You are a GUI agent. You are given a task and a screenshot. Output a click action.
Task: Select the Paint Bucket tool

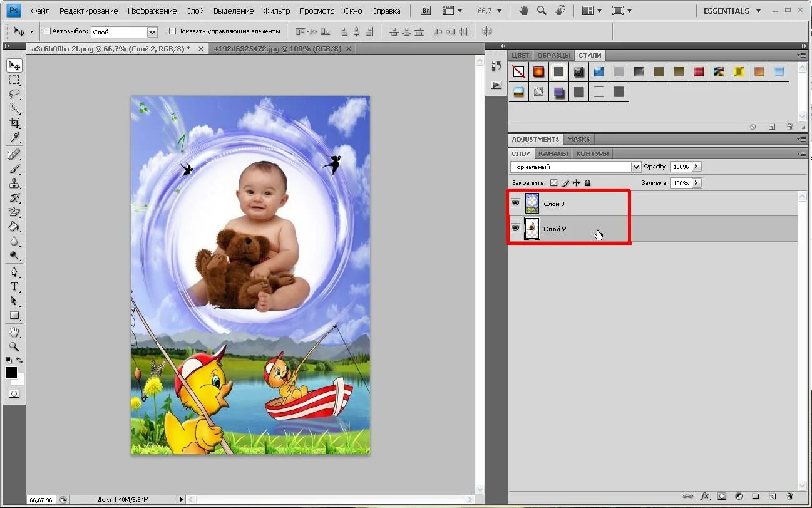click(x=14, y=227)
